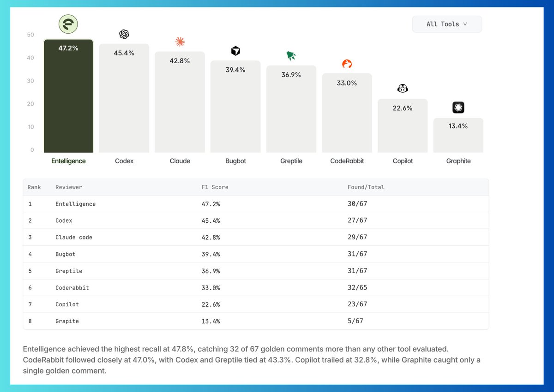Click the 5/67 Found/Total cell

[x=355, y=321]
